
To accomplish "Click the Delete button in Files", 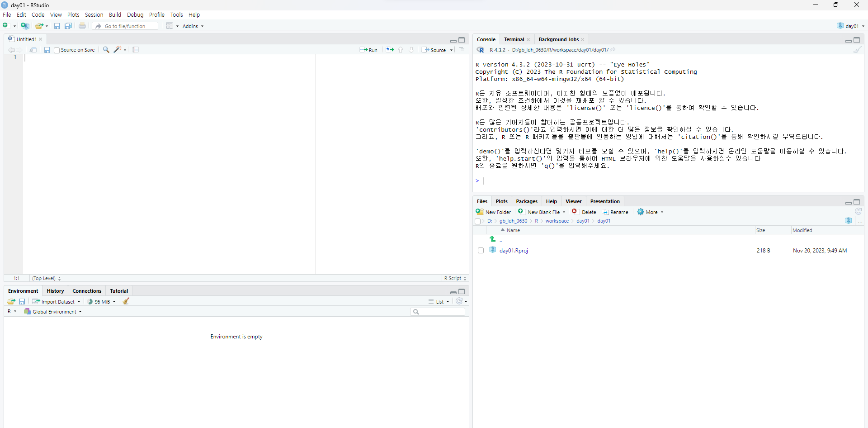I will (584, 212).
